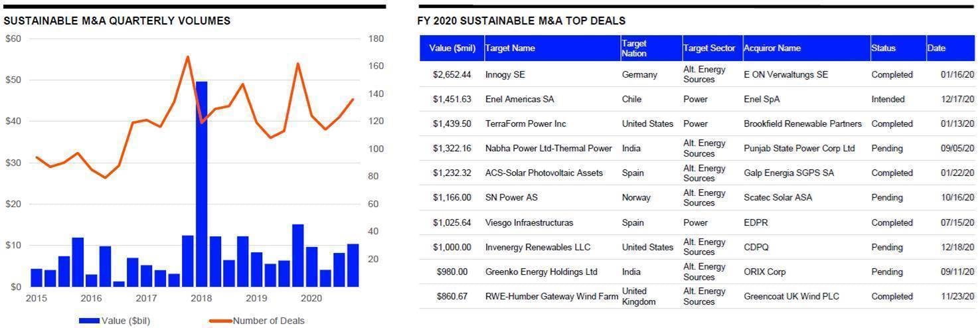Click the $1,322.16 value cell
Image resolution: width=980 pixels, height=328 pixels.
click(x=451, y=149)
